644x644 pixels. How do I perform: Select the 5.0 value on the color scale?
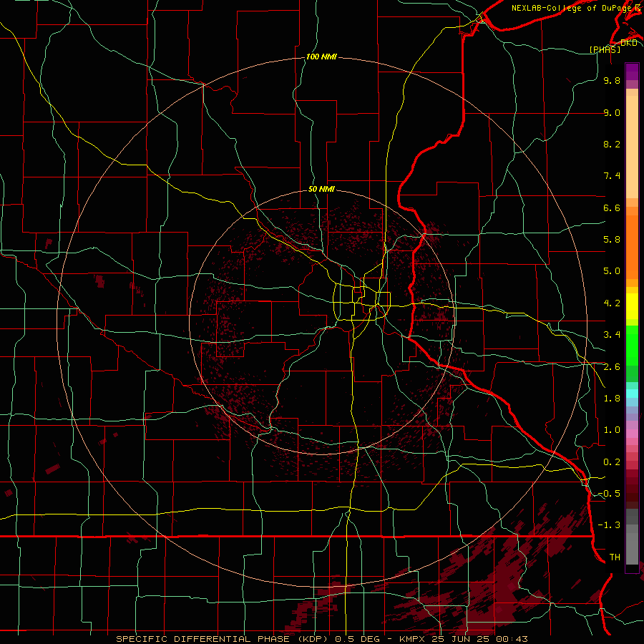pos(612,271)
